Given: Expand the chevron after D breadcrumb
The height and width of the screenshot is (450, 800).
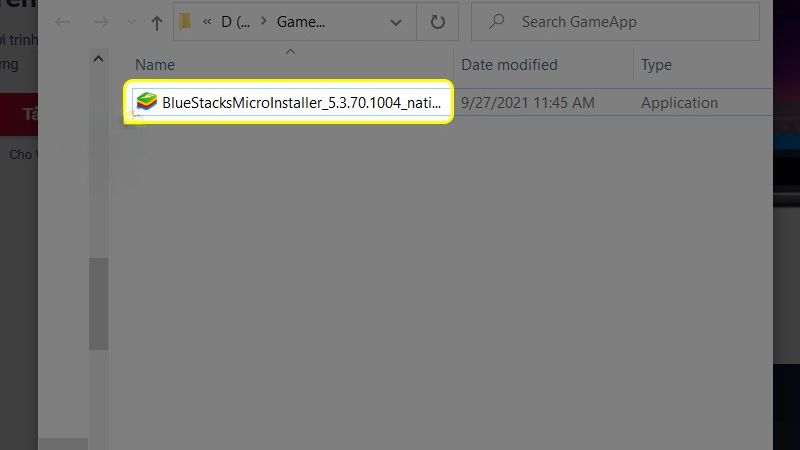Looking at the screenshot, I should pos(263,21).
